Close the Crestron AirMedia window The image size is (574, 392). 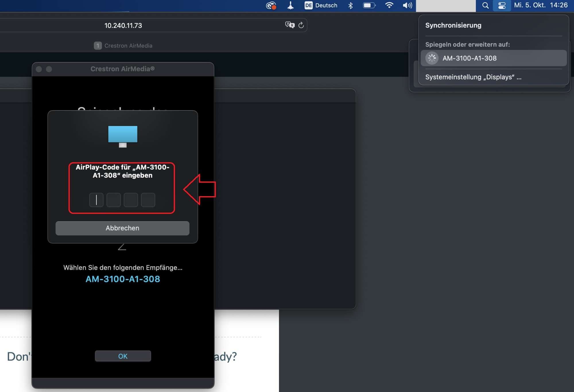[x=39, y=69]
